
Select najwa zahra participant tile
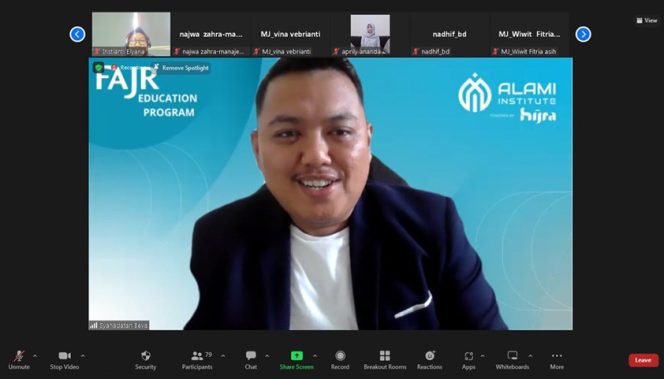coord(211,34)
